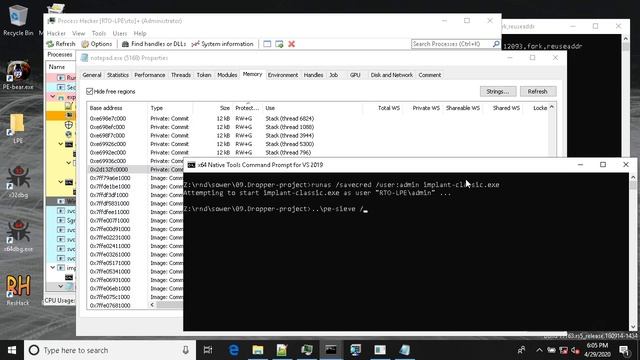The width and height of the screenshot is (640, 360).
Task: Click the People icon in system tray
Action: (521, 350)
